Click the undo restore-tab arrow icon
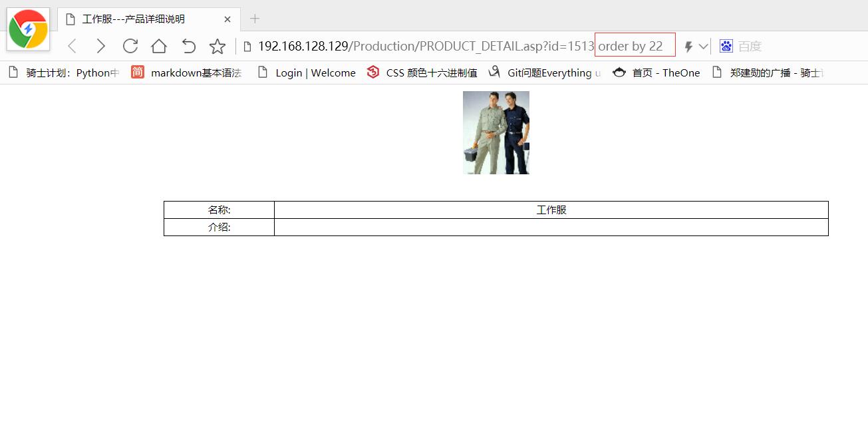Image resolution: width=868 pixels, height=447 pixels. (189, 46)
